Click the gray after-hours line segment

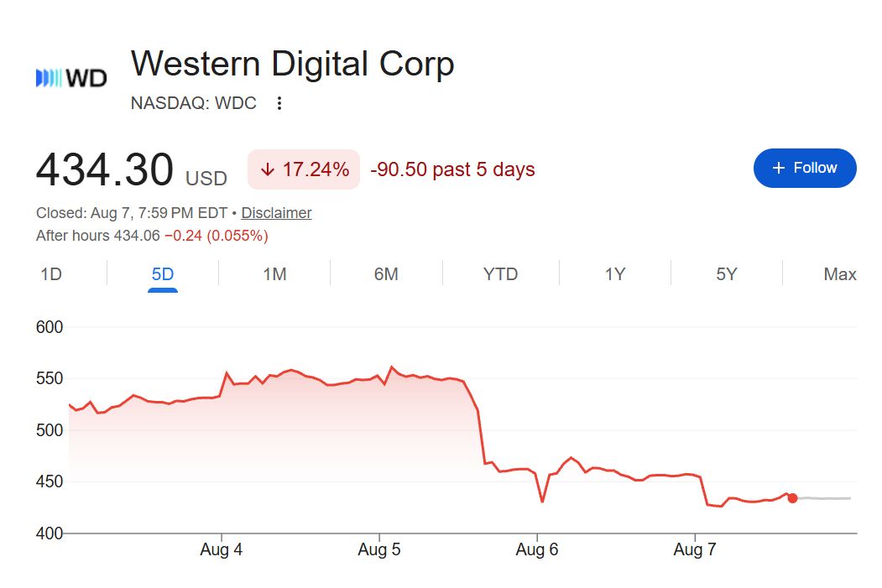click(x=825, y=498)
